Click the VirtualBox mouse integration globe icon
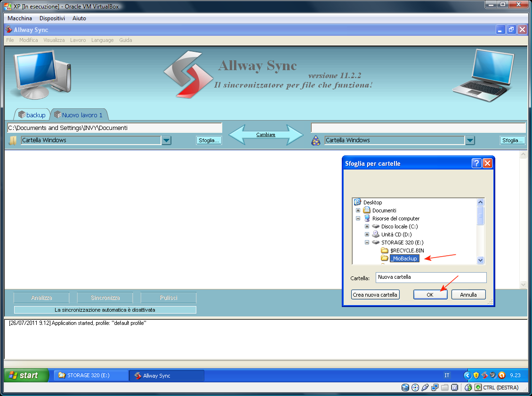 (x=468, y=388)
